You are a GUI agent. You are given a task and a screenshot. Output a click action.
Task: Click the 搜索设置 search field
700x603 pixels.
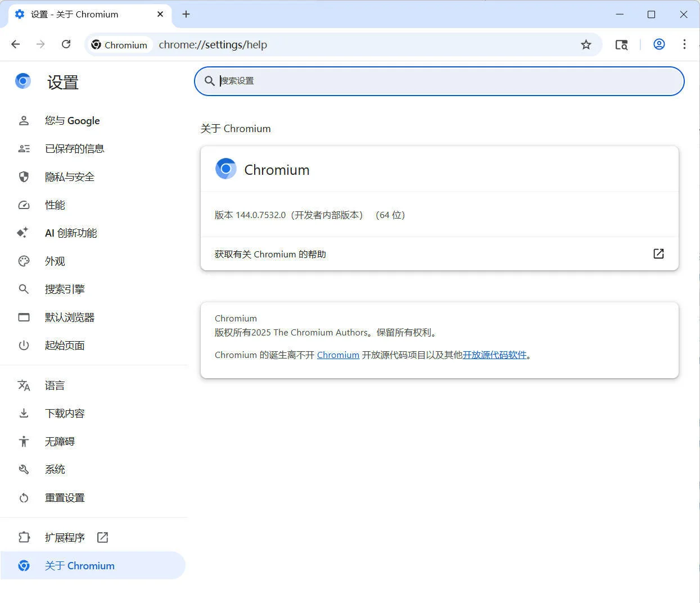coord(439,81)
